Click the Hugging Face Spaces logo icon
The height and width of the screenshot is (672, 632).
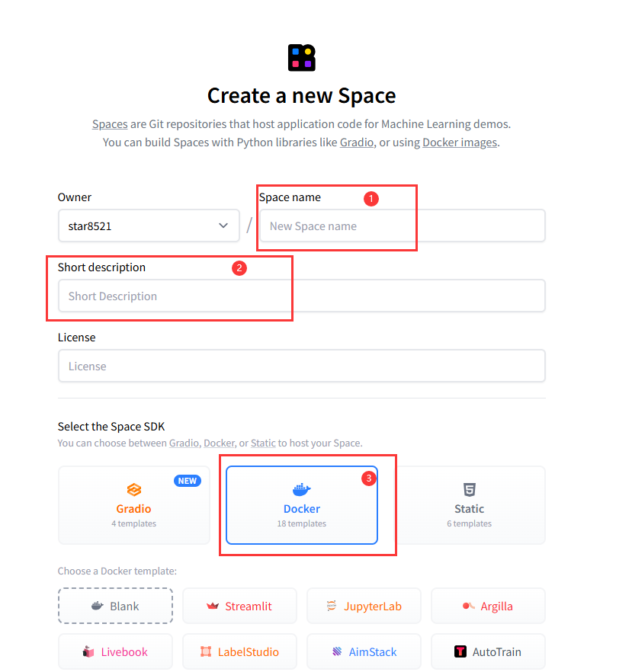point(301,58)
